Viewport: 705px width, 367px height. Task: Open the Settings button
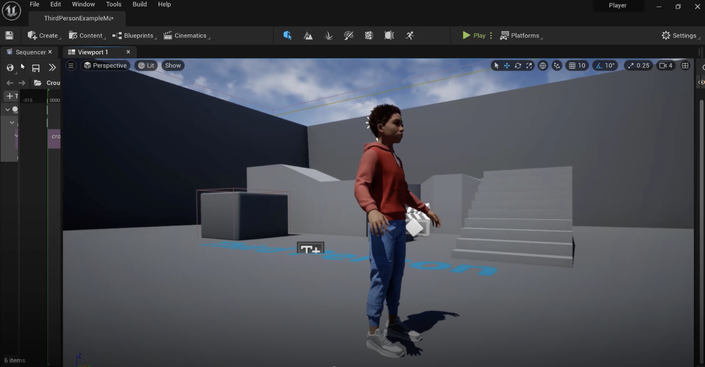pos(679,36)
